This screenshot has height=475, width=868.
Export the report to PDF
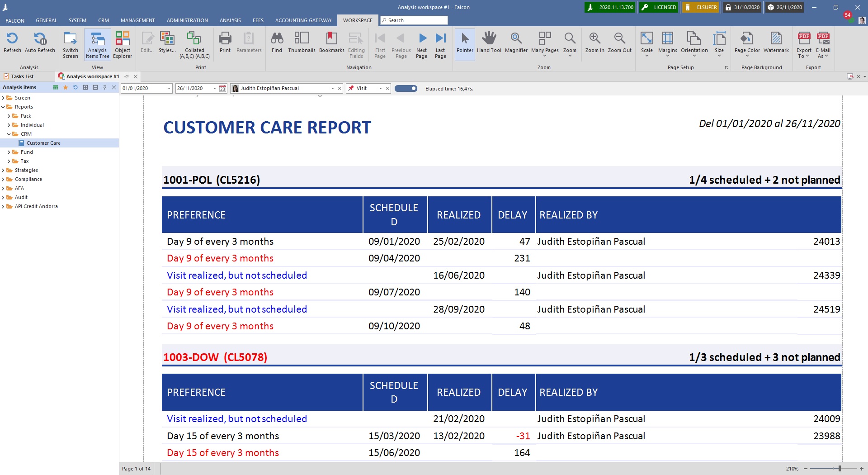[804, 43]
